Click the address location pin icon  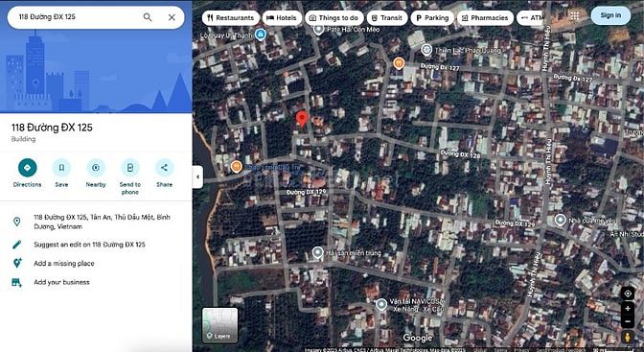point(17,223)
